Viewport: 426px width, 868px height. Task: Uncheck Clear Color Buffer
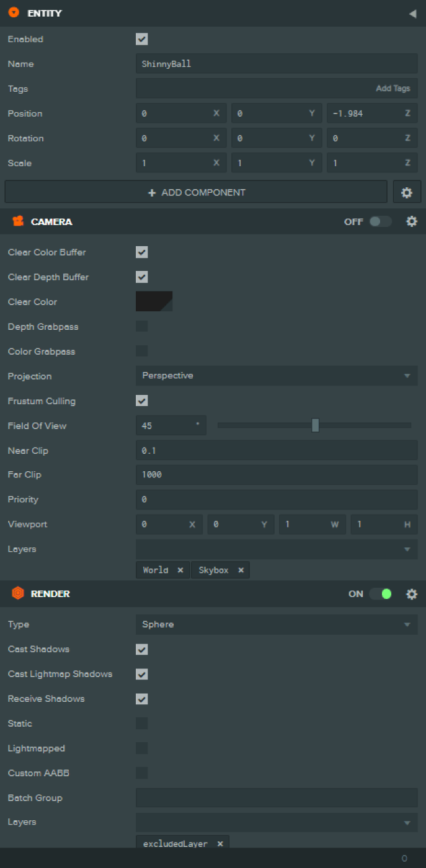click(142, 252)
